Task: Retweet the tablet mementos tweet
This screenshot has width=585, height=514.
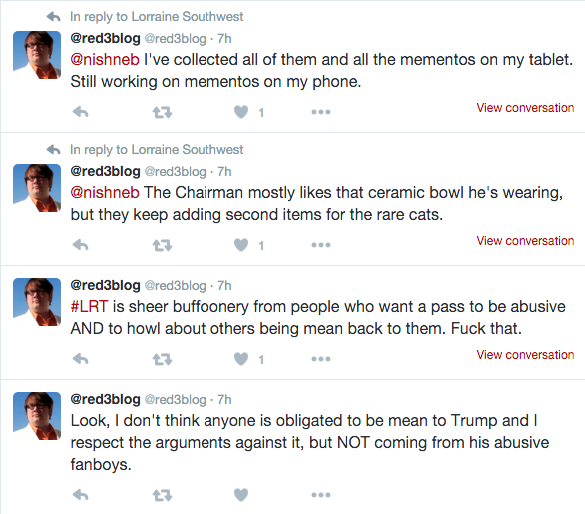Action: pyautogui.click(x=162, y=112)
